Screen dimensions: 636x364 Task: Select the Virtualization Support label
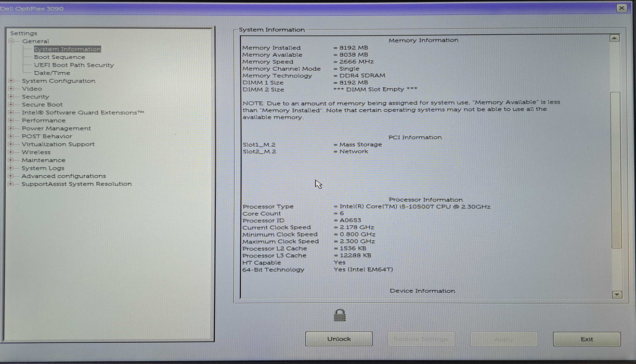58,144
